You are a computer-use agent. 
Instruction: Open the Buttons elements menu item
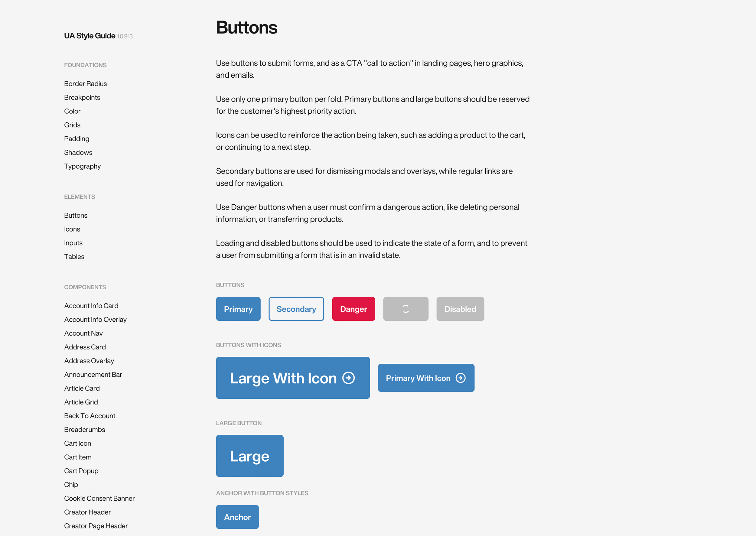(x=75, y=215)
